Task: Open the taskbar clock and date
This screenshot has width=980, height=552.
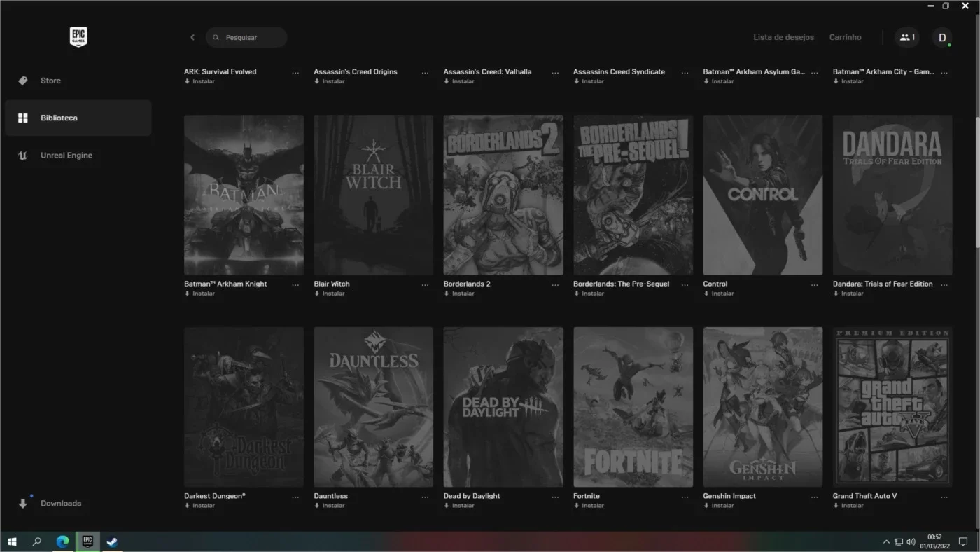Action: pos(934,541)
